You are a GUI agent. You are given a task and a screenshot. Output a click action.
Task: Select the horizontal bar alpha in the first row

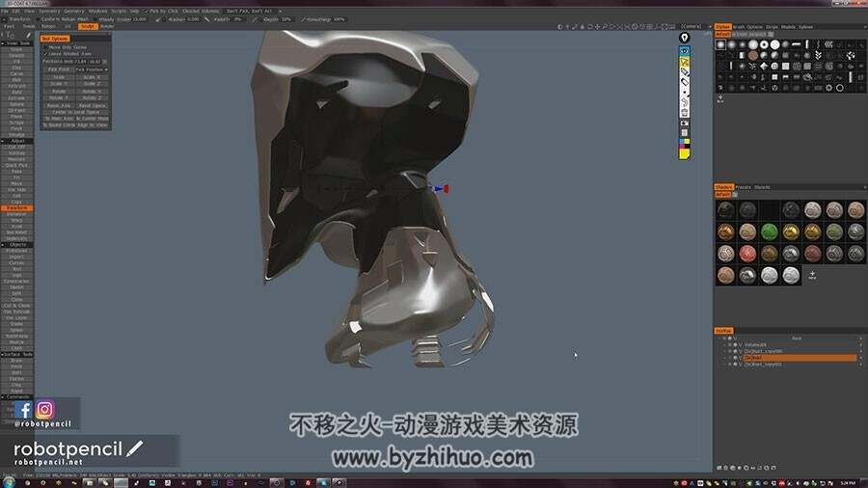796,44
